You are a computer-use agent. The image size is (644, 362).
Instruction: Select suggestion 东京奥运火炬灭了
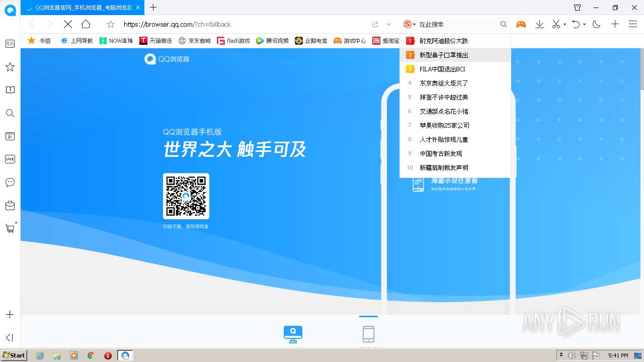coord(455,83)
